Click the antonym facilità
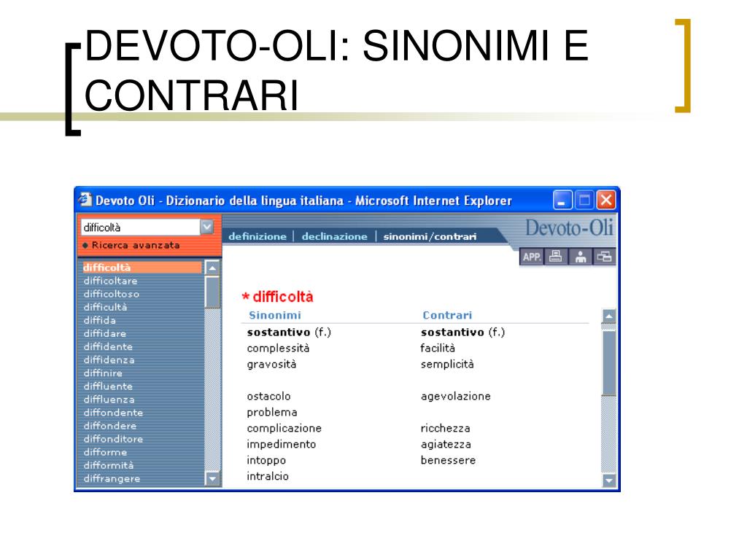This screenshot has height=560, width=747. point(438,349)
